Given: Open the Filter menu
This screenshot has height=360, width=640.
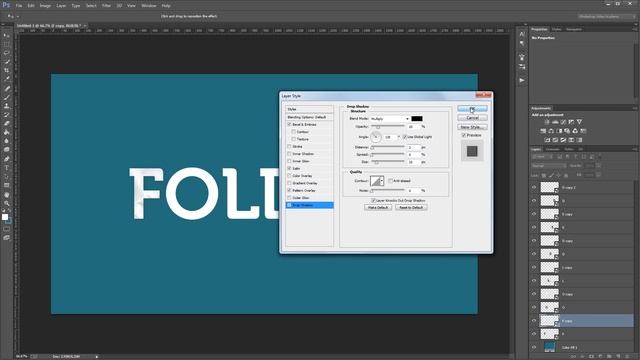Looking at the screenshot, I should click(106, 6).
